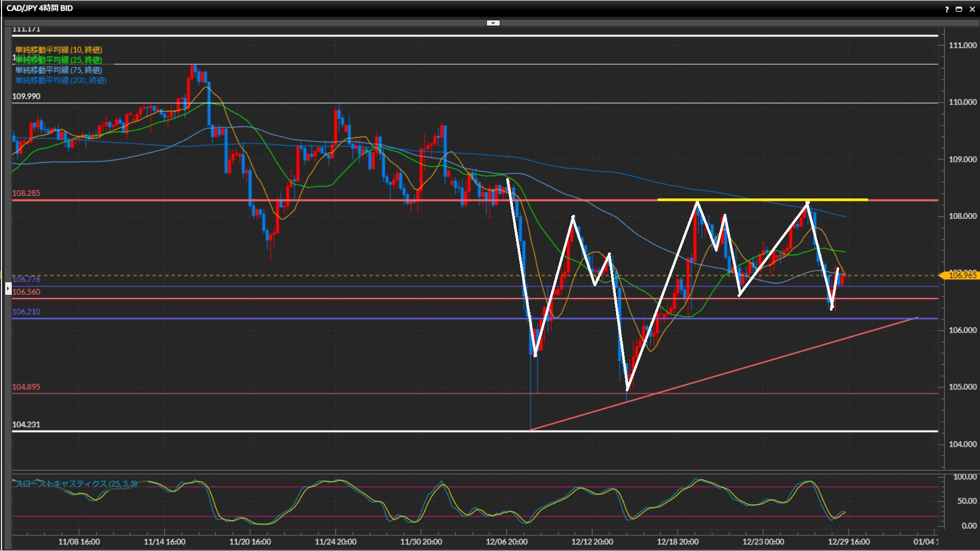Select the 200-period moving average label
Image resolution: width=980 pixels, height=551 pixels.
(x=61, y=80)
